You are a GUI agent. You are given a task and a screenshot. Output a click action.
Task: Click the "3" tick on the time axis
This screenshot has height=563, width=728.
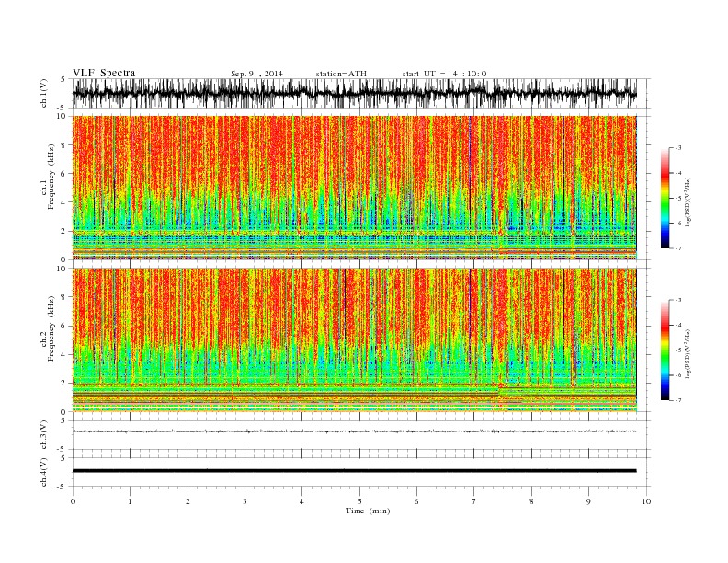[245, 501]
